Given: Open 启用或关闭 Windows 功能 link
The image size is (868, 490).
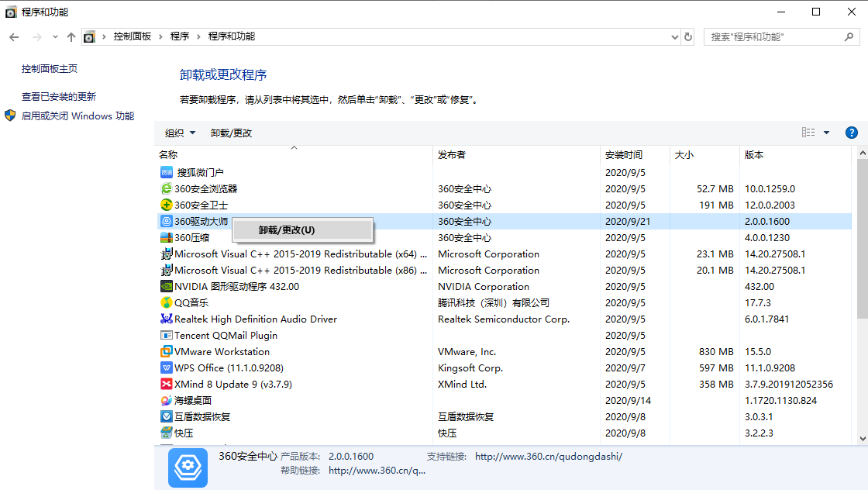Looking at the screenshot, I should pos(77,116).
